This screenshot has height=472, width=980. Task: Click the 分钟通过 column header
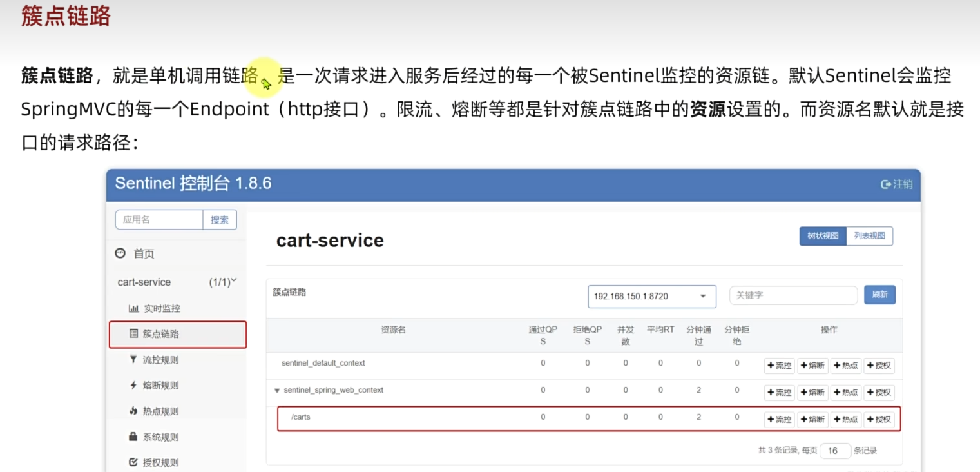click(698, 335)
